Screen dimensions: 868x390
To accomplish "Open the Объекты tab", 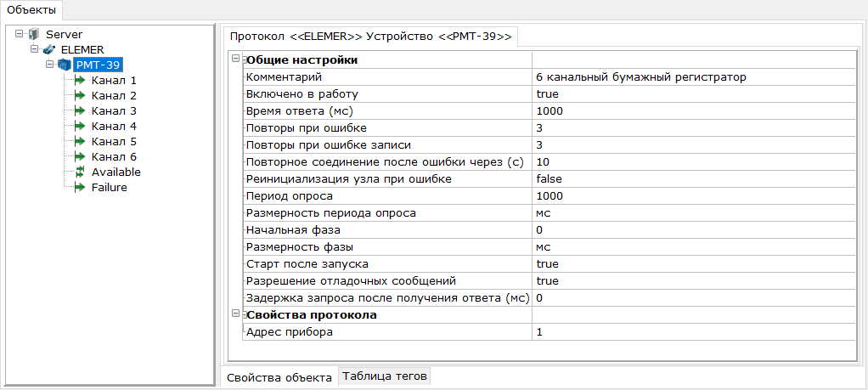I will (31, 9).
